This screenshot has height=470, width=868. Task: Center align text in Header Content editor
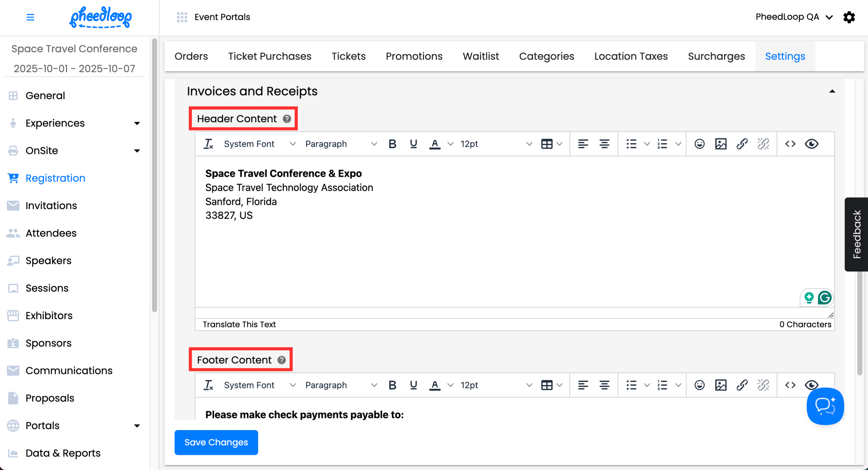coord(604,144)
